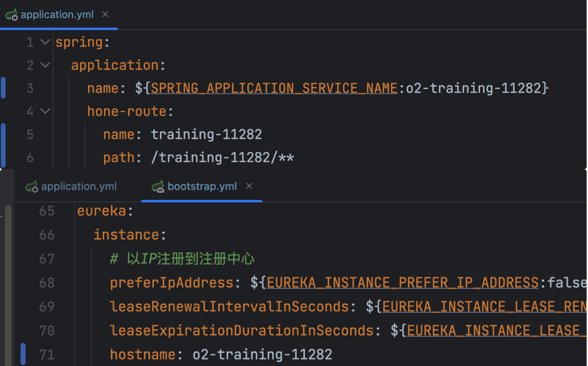Viewport: 588px width, 366px height.
Task: Click the Spring icon on lower application.yml tab
Action: pyautogui.click(x=31, y=187)
